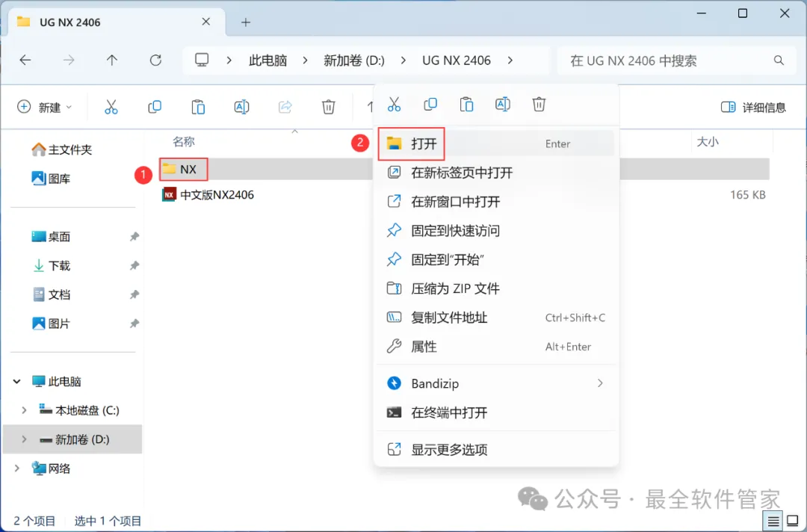Open 属性 from the context menu
Image resolution: width=807 pixels, height=532 pixels.
coord(496,346)
